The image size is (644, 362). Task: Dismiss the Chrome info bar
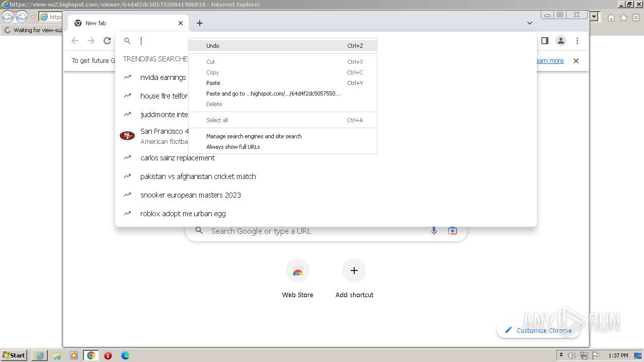pyautogui.click(x=576, y=61)
